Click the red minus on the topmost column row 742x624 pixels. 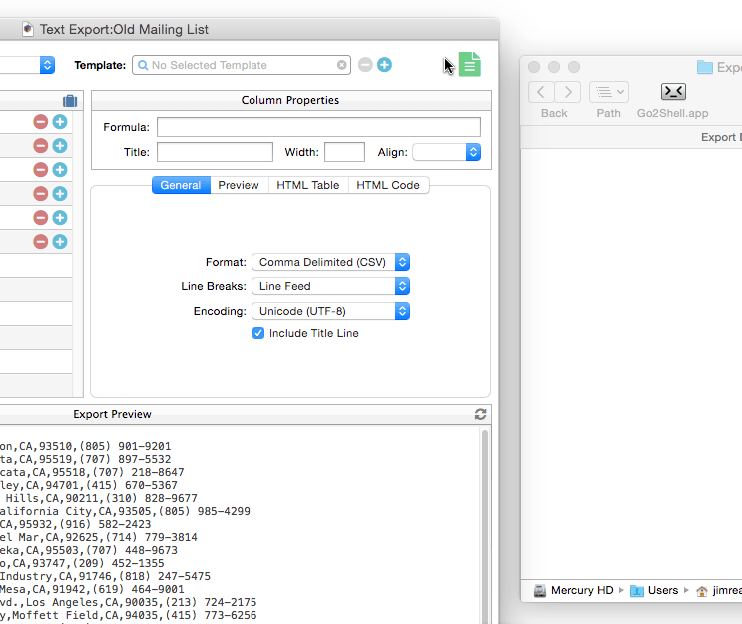[41, 121]
